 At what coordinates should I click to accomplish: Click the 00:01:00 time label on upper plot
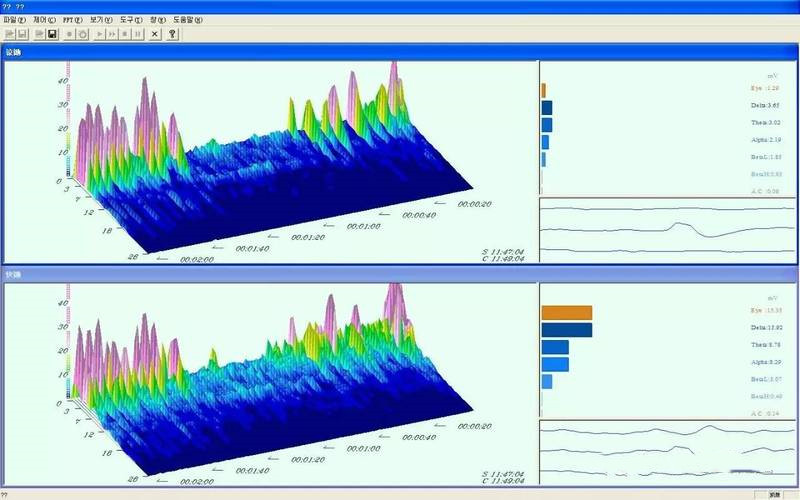pos(363,227)
